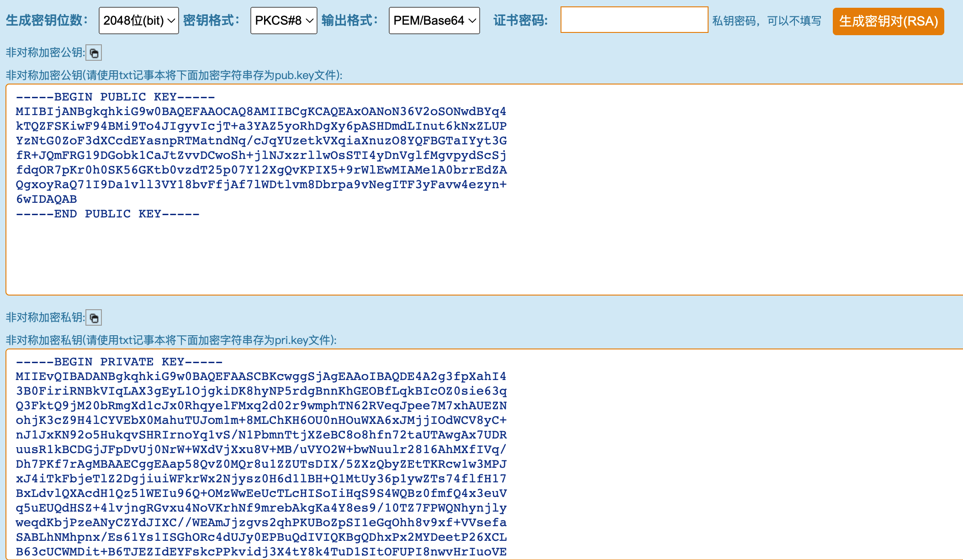Click the private key line starting uusR1kBCDGjJFpDv
This screenshot has height=560, width=963.
pyautogui.click(x=261, y=449)
